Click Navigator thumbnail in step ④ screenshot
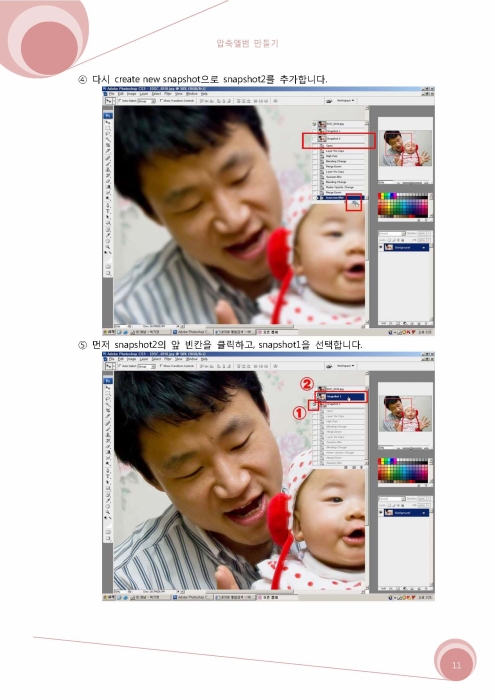 pos(405,148)
